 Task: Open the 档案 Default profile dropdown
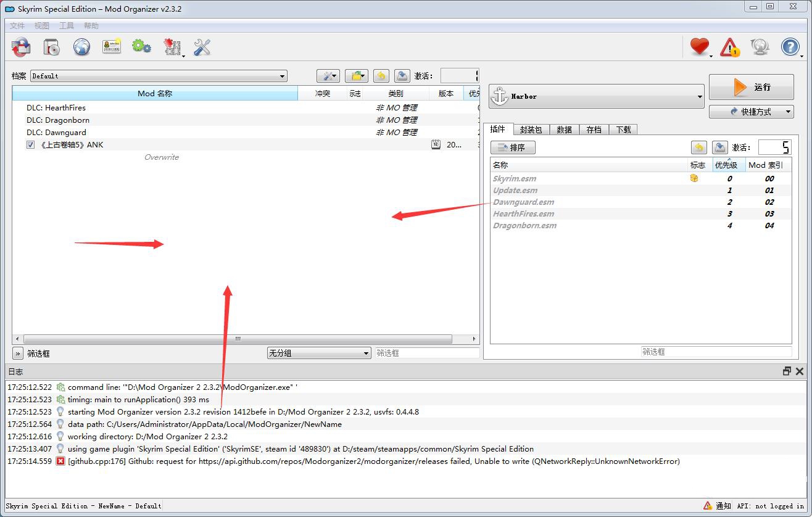pyautogui.click(x=159, y=76)
